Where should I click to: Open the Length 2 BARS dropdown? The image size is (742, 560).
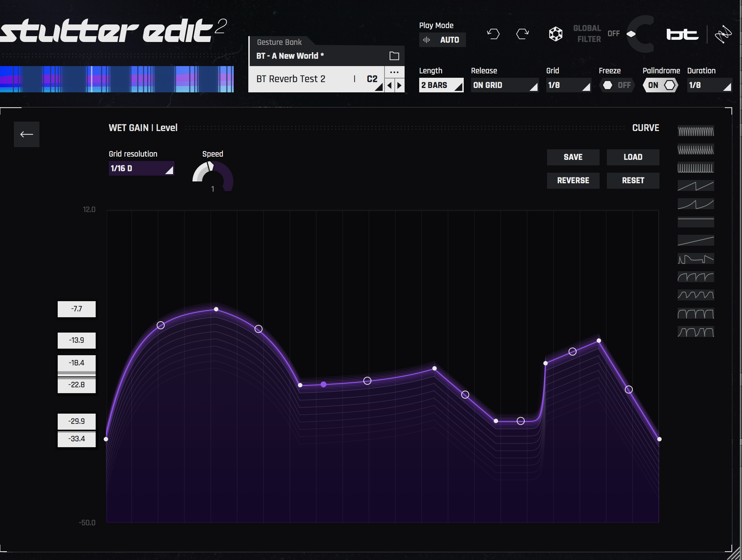tap(441, 85)
